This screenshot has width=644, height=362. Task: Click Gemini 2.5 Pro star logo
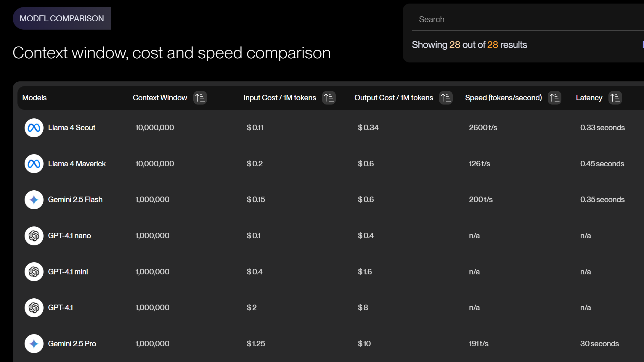pyautogui.click(x=34, y=344)
